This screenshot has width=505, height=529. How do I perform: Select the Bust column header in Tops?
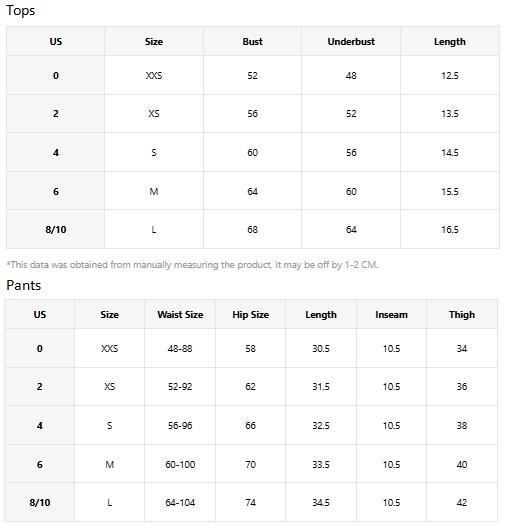[252, 41]
